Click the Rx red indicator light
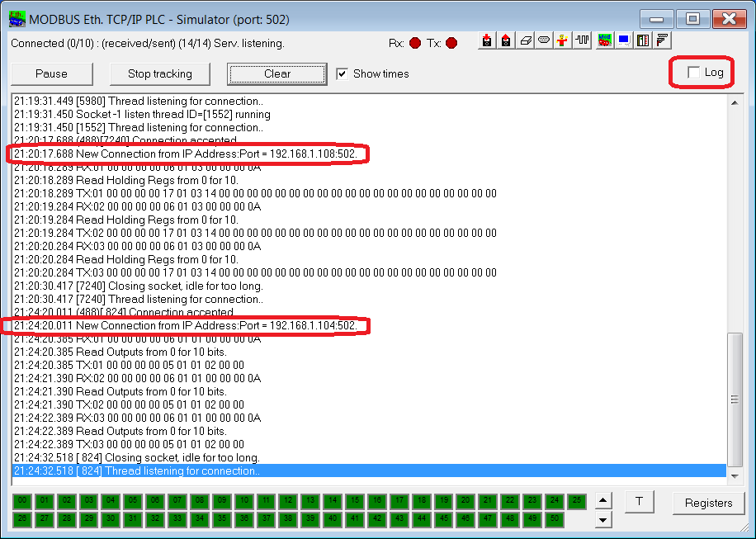The image size is (756, 539). pos(415,44)
